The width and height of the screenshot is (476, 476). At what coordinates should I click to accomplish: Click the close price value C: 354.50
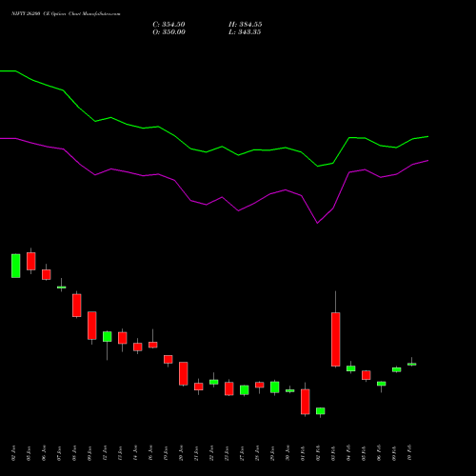tap(169, 25)
